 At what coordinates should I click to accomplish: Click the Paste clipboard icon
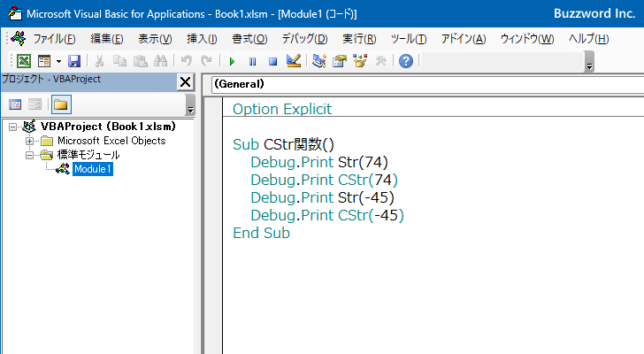pyautogui.click(x=141, y=61)
